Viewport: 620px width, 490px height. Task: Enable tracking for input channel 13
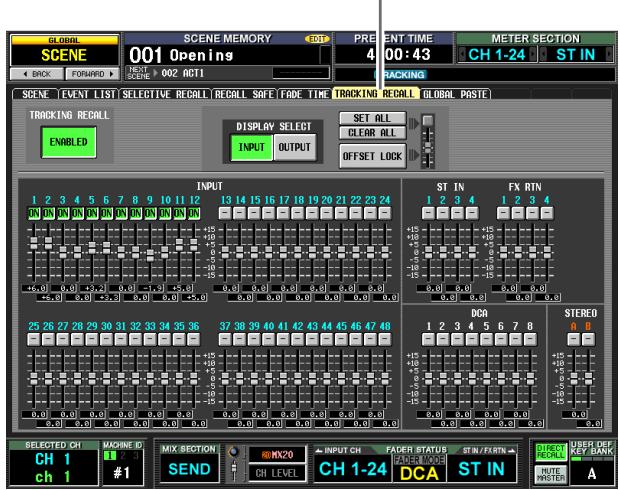225,213
